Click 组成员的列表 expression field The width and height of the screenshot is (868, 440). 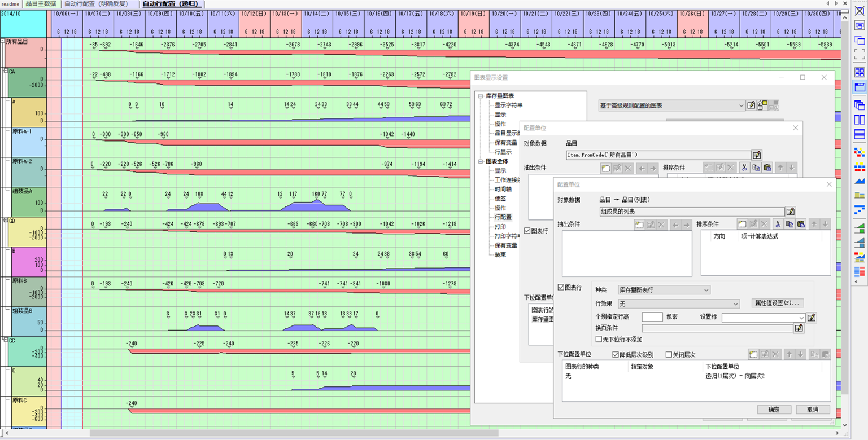(692, 212)
